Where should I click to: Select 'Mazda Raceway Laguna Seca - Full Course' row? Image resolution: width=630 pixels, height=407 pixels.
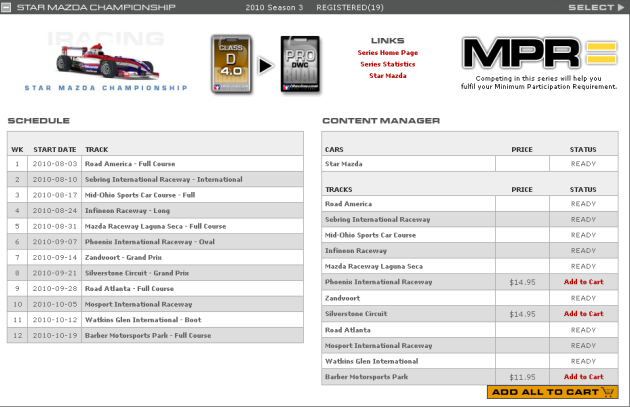[155, 226]
